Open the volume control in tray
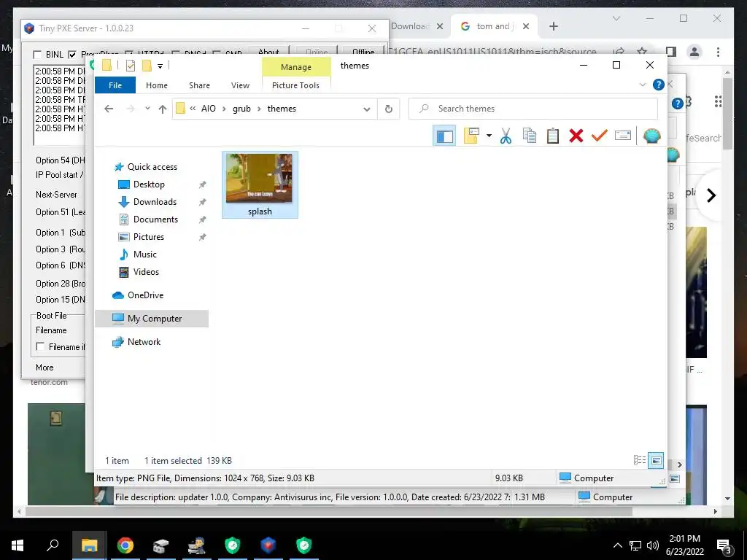 click(653, 545)
